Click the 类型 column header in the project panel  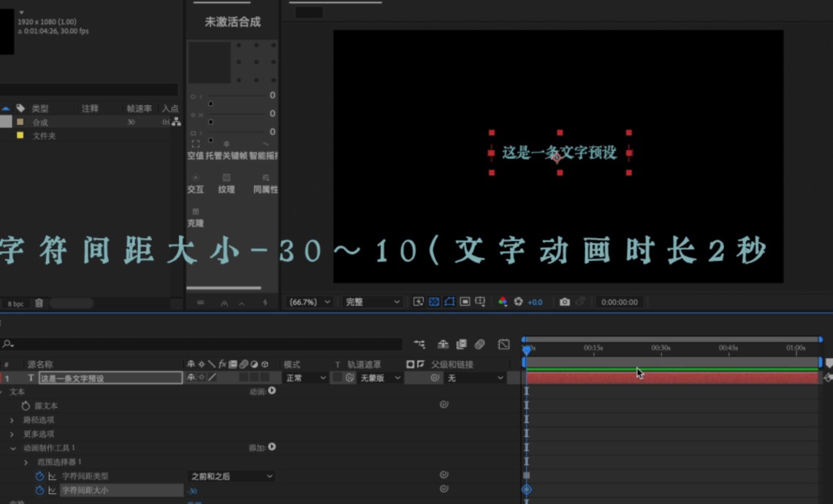[42, 107]
